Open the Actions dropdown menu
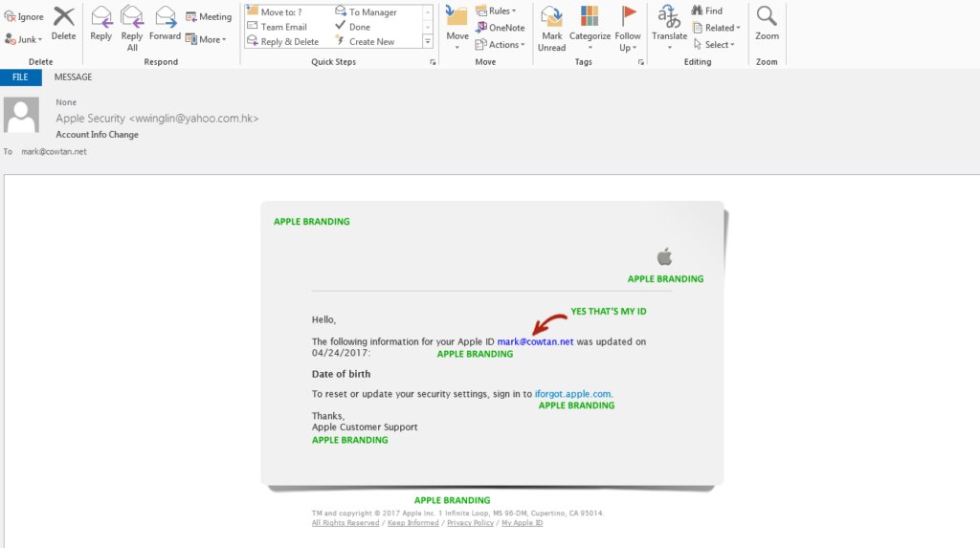 [x=500, y=44]
